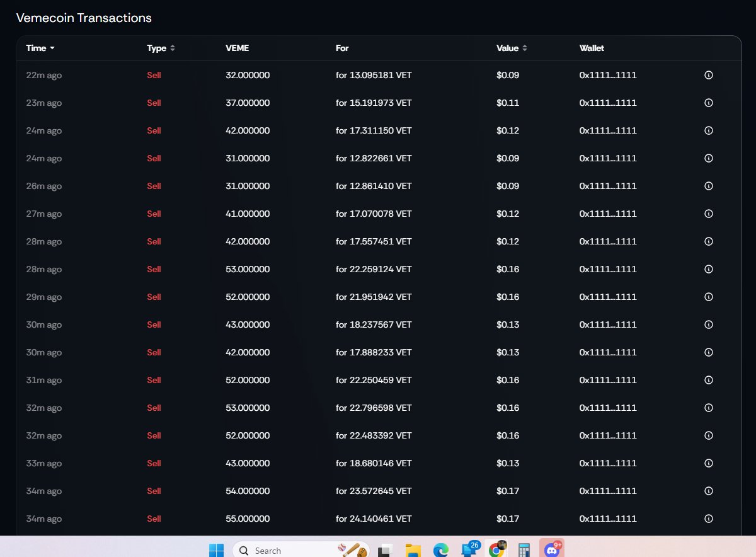Open the Windows Start menu
Image resolution: width=756 pixels, height=557 pixels.
[x=216, y=550]
